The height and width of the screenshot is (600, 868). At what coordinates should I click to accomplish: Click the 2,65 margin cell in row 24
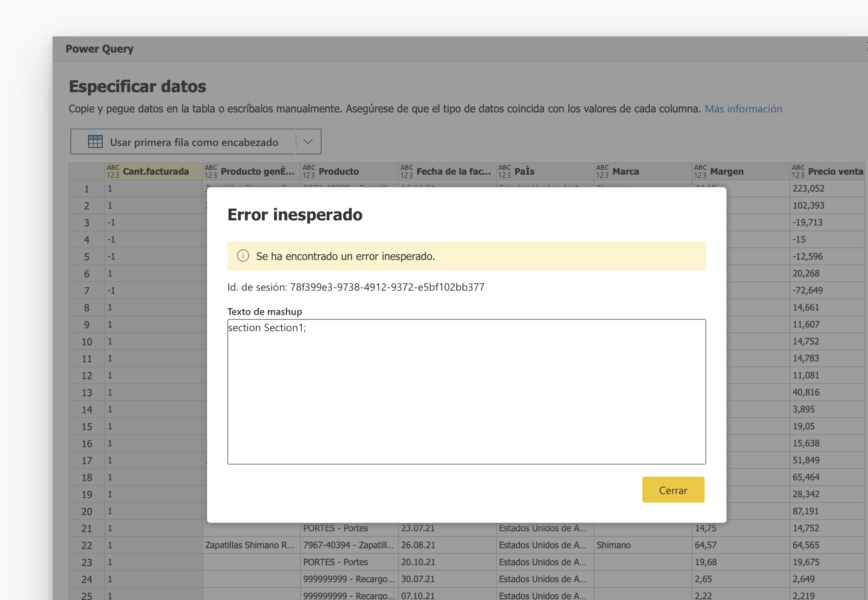pyautogui.click(x=741, y=579)
